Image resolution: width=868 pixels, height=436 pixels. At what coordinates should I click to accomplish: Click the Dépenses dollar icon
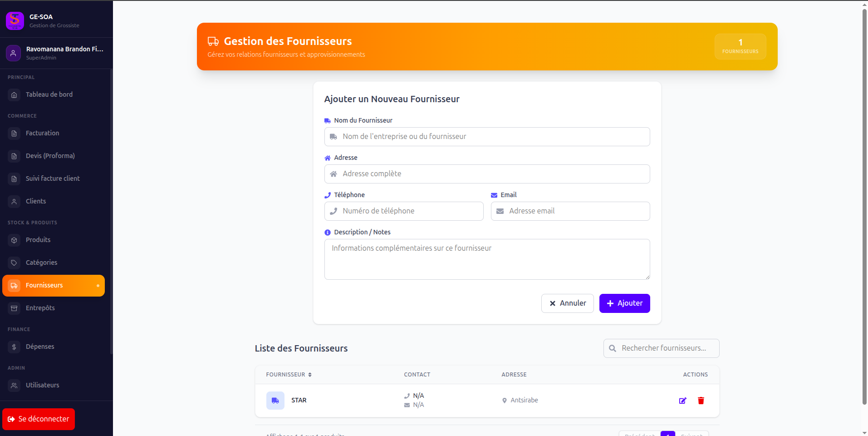(x=14, y=347)
